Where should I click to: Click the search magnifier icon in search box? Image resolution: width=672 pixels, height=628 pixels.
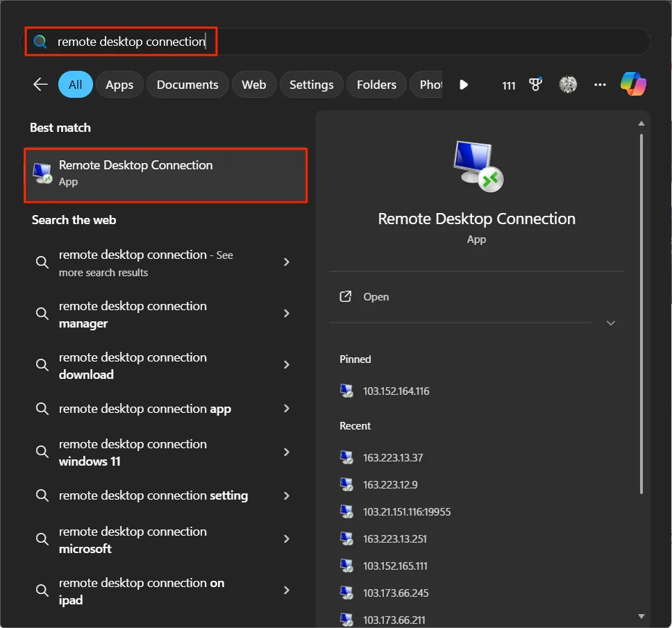(x=40, y=42)
